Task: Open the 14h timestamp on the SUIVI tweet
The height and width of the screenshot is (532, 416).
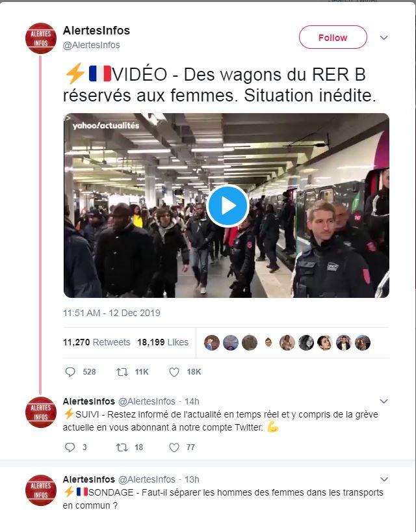Action: click(192, 401)
